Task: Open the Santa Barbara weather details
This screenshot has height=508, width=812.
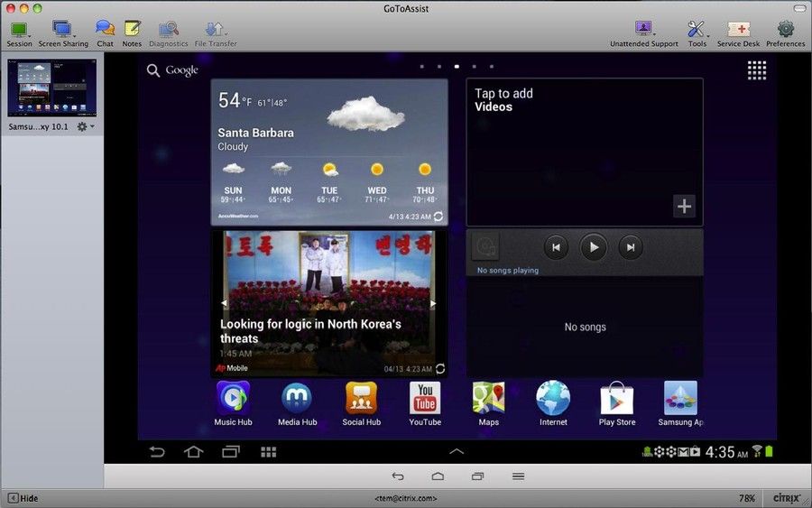Action: (x=256, y=133)
